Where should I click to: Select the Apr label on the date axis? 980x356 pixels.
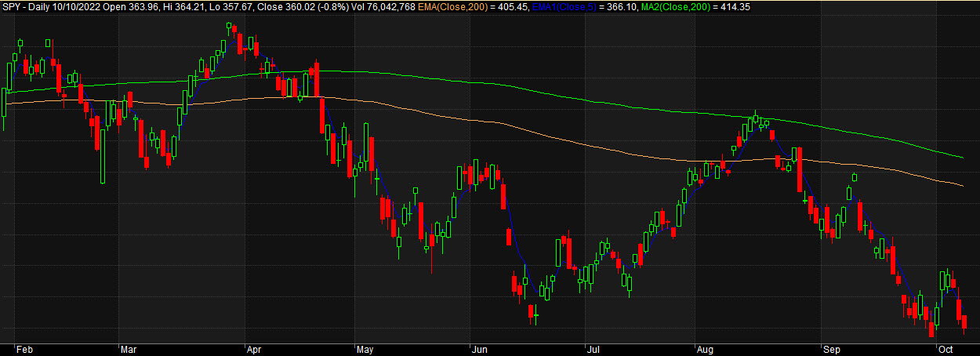point(255,350)
